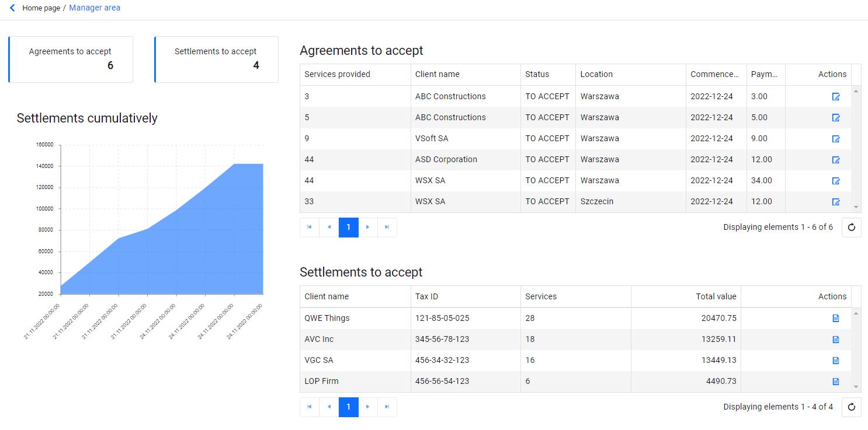Go to last page of agreements grid
This screenshot has width=868, height=430.
(x=387, y=228)
